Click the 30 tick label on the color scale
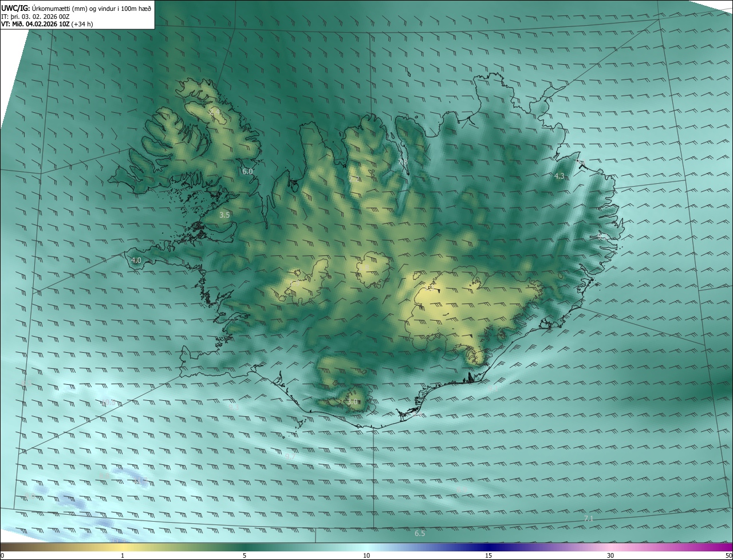Viewport: 733px width, 560px height. (610, 556)
